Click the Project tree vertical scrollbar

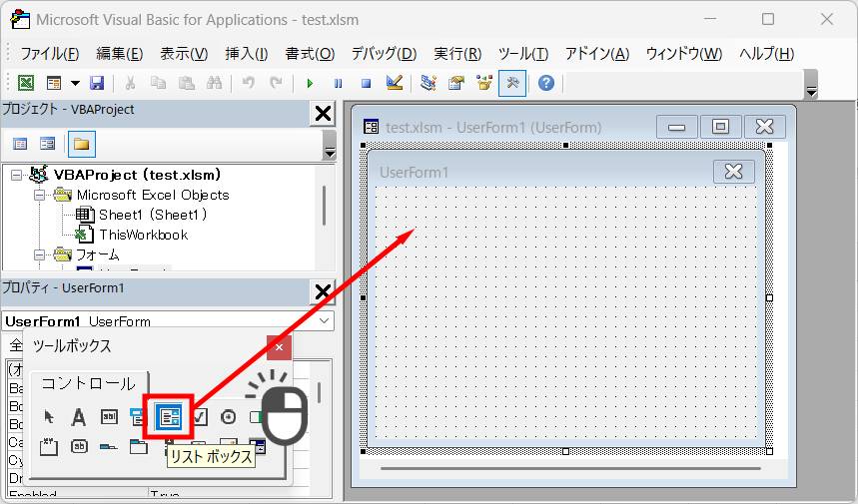tap(324, 206)
